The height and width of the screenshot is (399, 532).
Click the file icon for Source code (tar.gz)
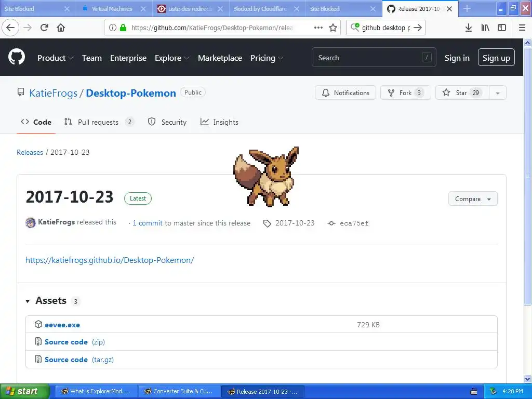pos(38,359)
